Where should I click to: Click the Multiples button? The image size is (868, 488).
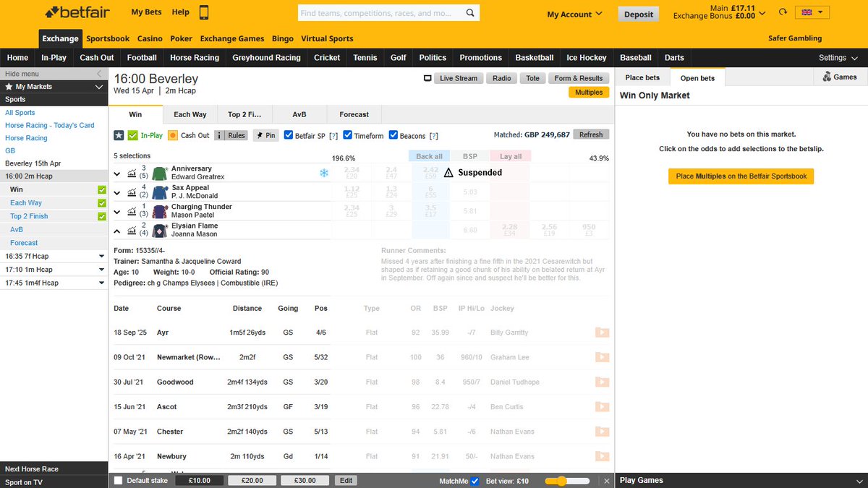(x=589, y=92)
